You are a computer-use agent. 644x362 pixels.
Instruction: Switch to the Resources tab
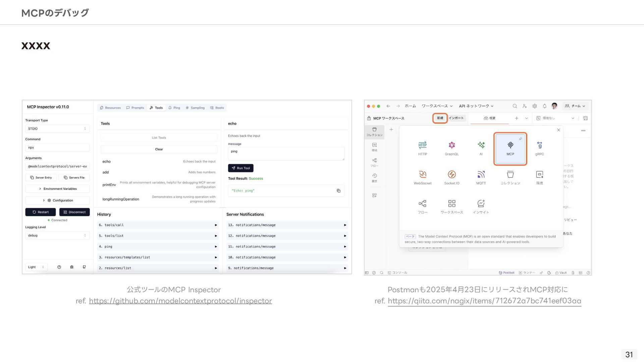tap(110, 108)
